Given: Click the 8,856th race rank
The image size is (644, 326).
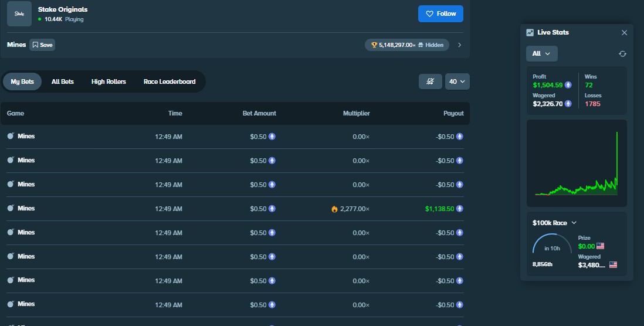Looking at the screenshot, I should point(542,264).
